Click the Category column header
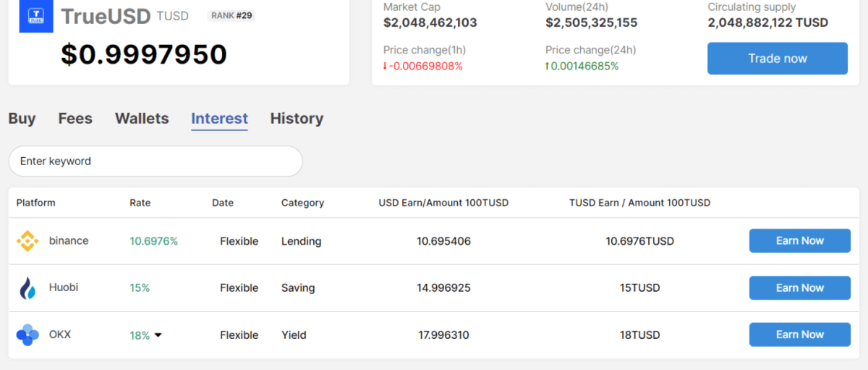 tap(302, 203)
